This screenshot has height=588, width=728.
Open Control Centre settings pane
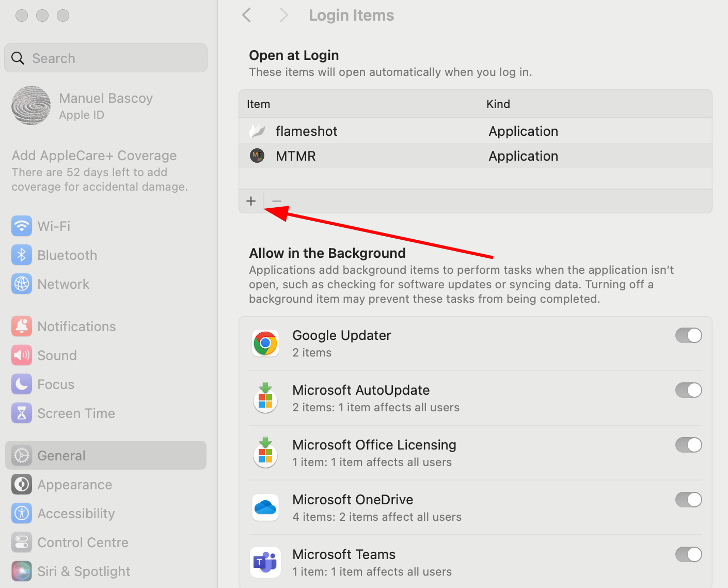(x=83, y=543)
